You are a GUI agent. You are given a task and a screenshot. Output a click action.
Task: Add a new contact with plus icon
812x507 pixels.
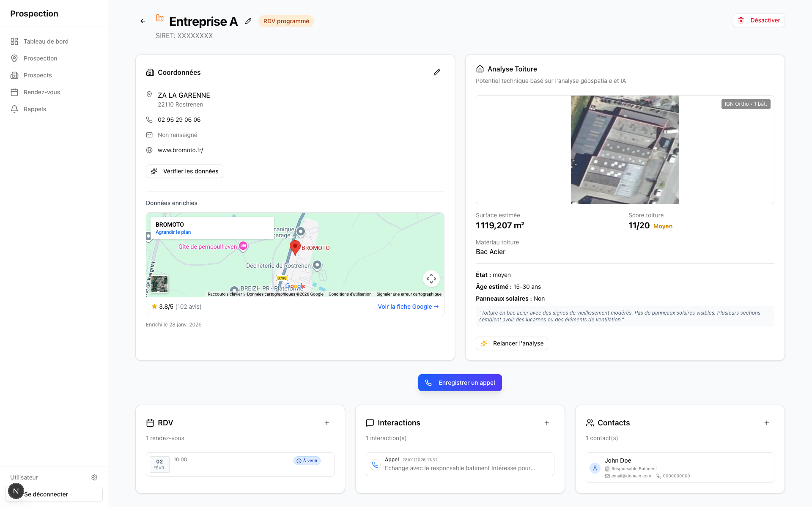[x=767, y=423]
